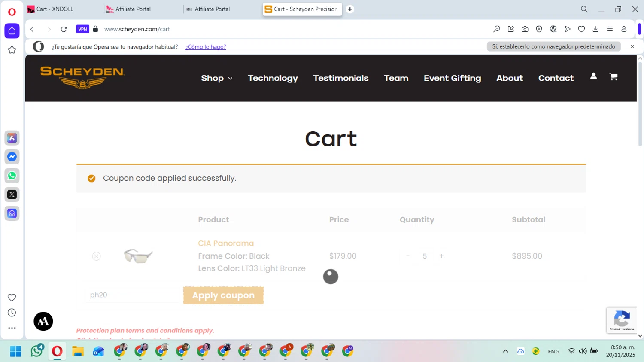
Task: Open the profile account icon in toolbar
Action: pyautogui.click(x=624, y=29)
